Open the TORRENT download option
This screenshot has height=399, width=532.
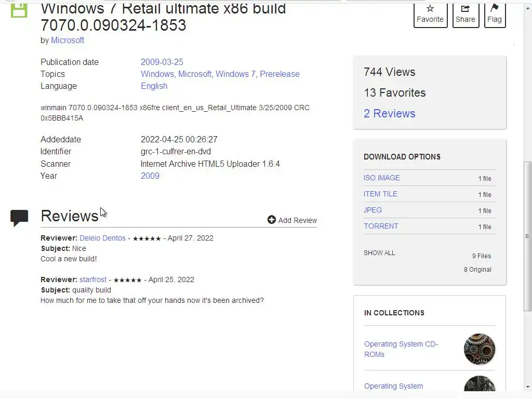(381, 226)
